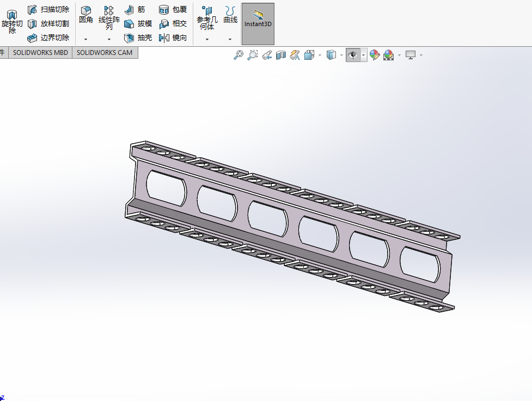
Task: Select the Rib (筋) feature
Action: pos(134,9)
